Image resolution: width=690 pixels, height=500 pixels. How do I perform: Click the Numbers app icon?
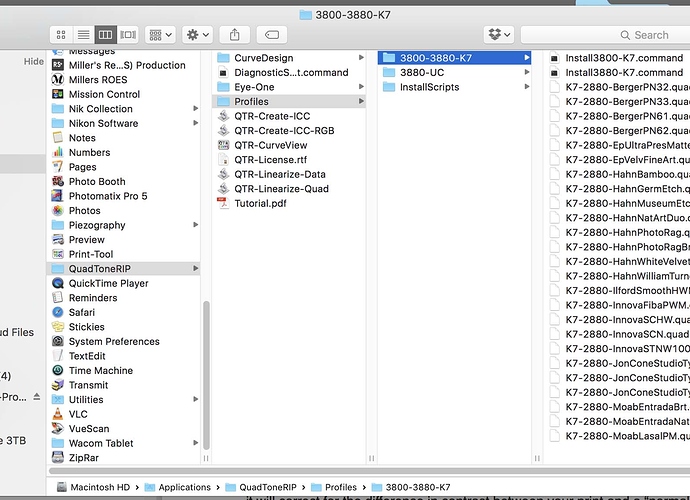[58, 152]
